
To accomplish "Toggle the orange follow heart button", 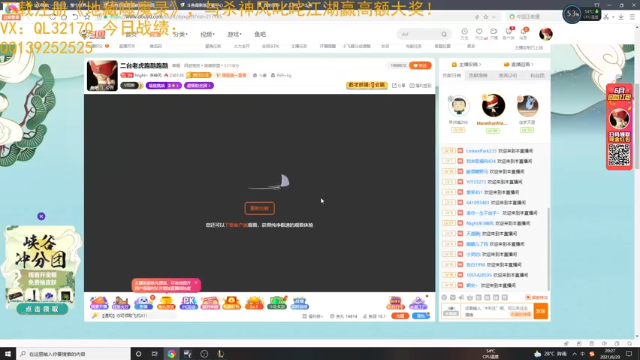I will coord(420,65).
